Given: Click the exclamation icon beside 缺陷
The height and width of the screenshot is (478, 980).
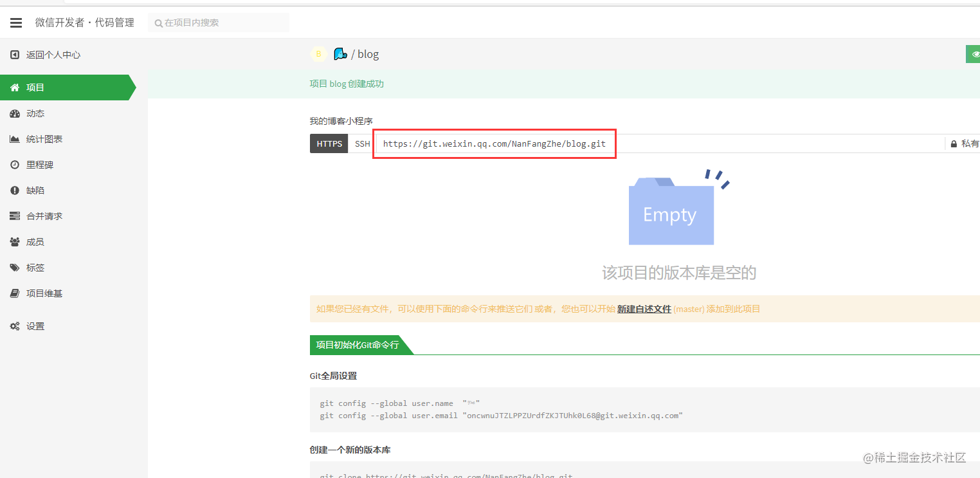Looking at the screenshot, I should coord(15,190).
